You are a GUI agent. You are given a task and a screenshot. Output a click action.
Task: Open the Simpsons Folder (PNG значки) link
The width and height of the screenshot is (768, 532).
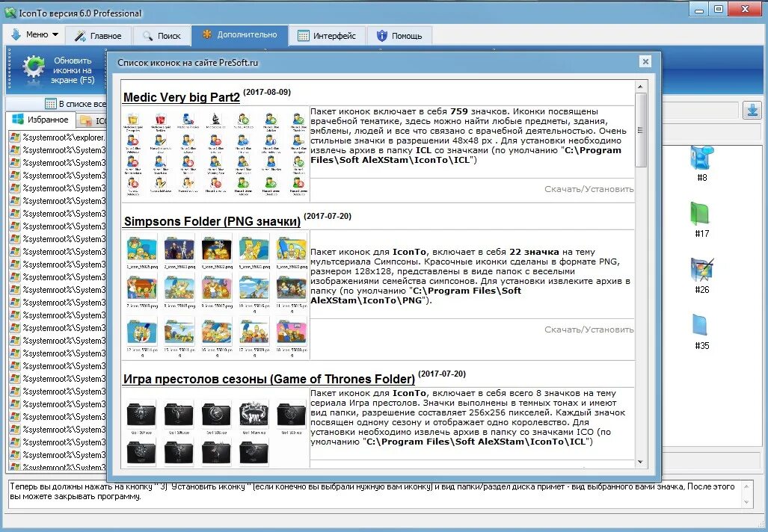coord(212,221)
